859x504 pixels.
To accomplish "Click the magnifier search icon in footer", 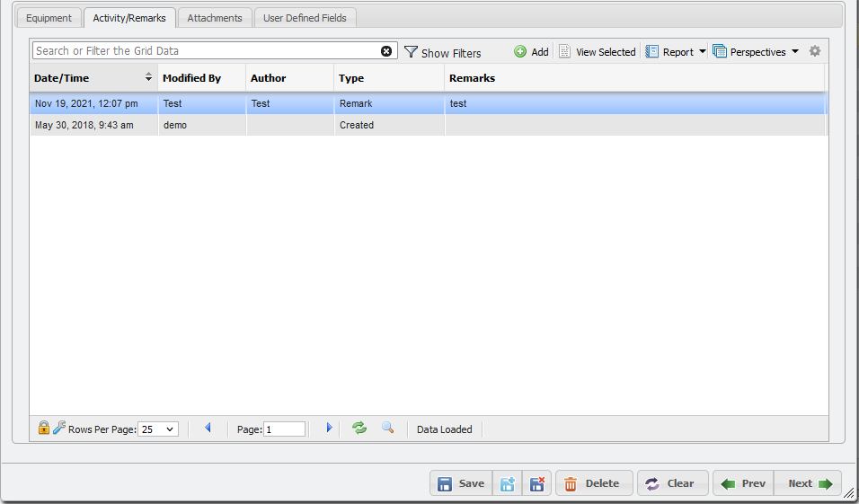I will click(x=387, y=429).
